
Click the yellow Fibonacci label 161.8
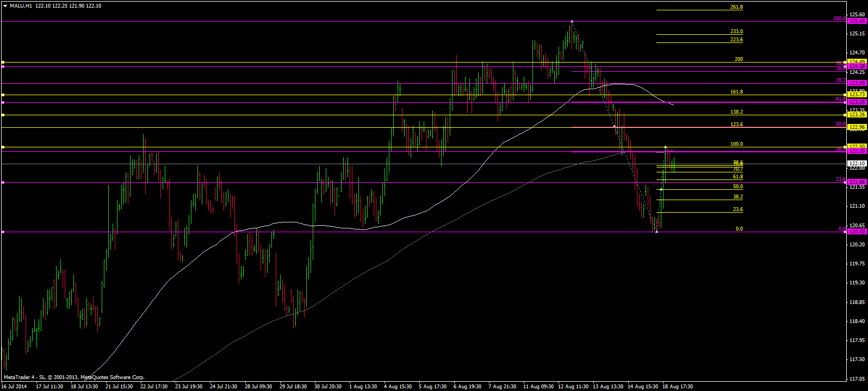(737, 92)
